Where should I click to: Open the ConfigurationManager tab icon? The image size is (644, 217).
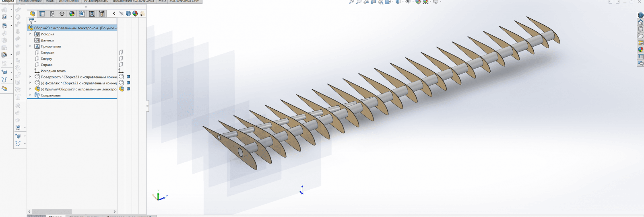point(52,14)
